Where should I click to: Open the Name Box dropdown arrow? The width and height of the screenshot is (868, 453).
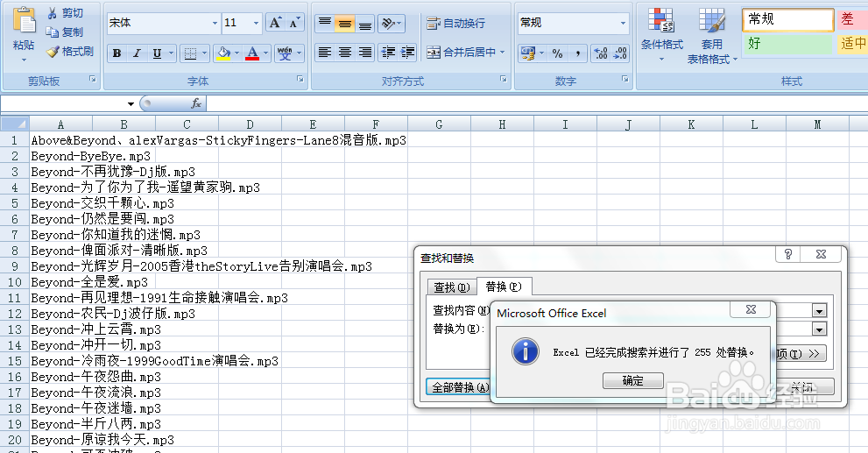(131, 103)
